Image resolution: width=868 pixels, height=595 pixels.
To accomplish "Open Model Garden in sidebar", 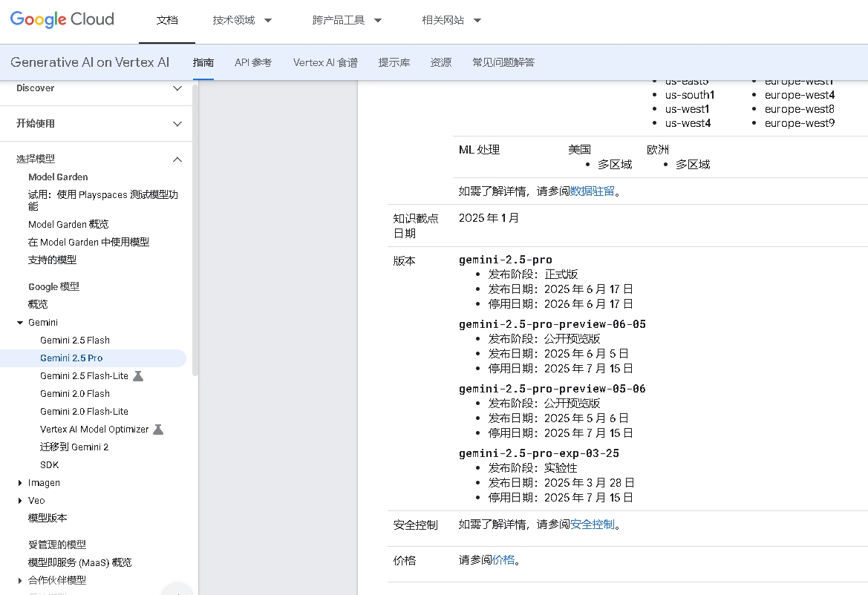I will pyautogui.click(x=58, y=177).
